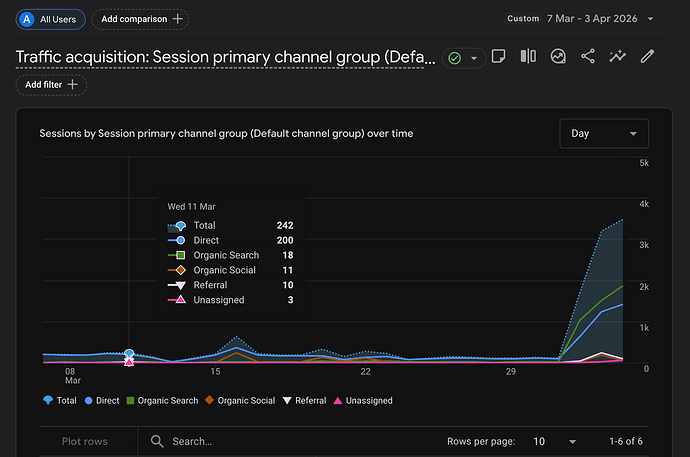Open the Day granularity dropdown

(x=604, y=133)
